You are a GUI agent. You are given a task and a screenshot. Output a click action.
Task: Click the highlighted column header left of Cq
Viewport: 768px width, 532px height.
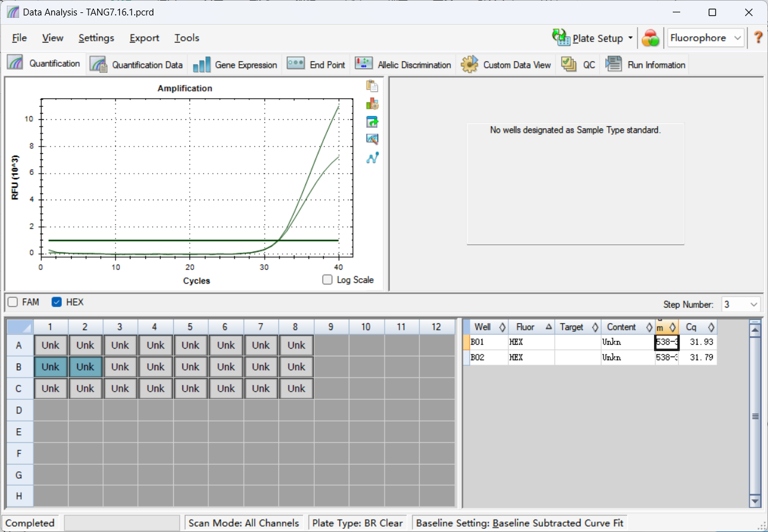[x=667, y=327]
